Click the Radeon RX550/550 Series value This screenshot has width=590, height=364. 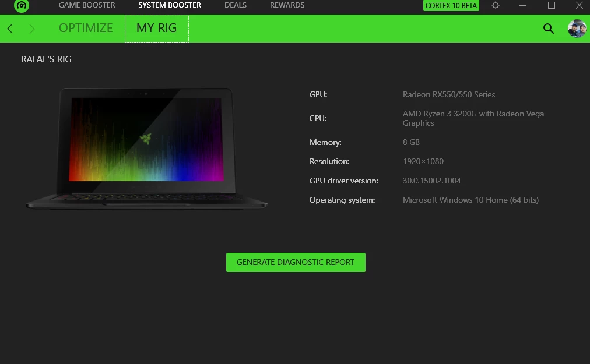[x=449, y=95]
